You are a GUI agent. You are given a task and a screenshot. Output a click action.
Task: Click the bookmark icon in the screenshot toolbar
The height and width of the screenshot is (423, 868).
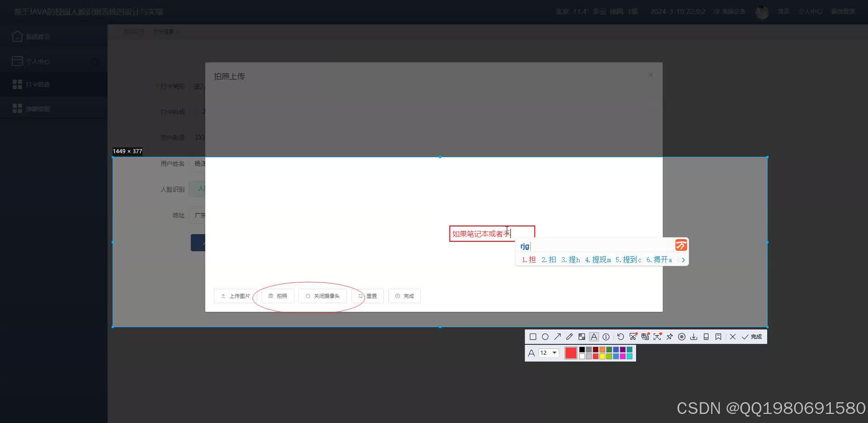coord(718,337)
